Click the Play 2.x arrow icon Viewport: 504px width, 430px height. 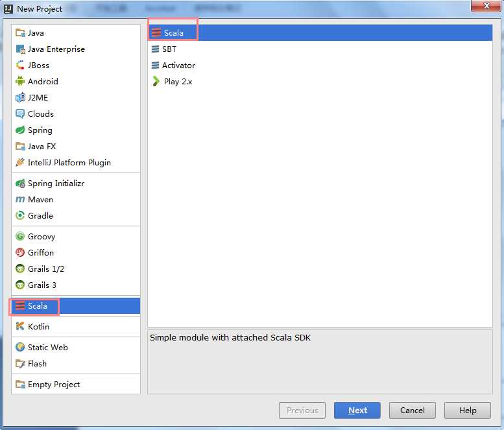point(156,81)
